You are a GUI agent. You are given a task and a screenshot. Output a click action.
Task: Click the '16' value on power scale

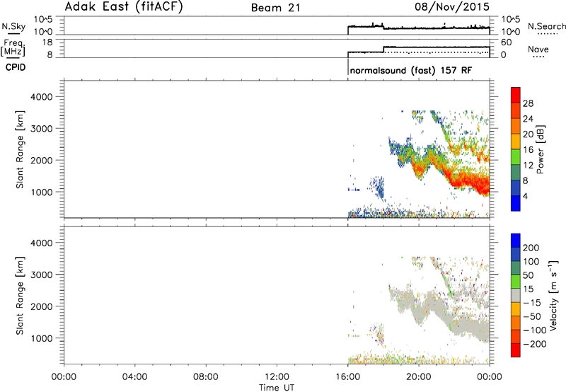(x=528, y=150)
